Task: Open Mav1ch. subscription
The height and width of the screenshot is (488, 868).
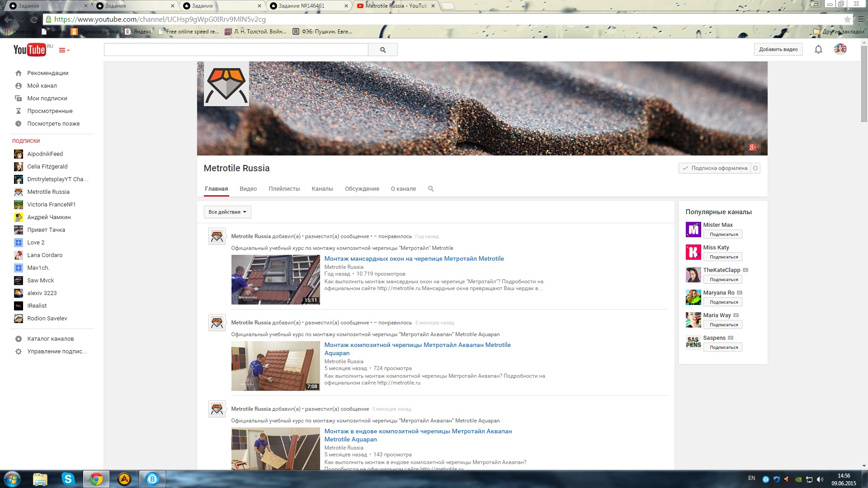Action: click(x=38, y=268)
